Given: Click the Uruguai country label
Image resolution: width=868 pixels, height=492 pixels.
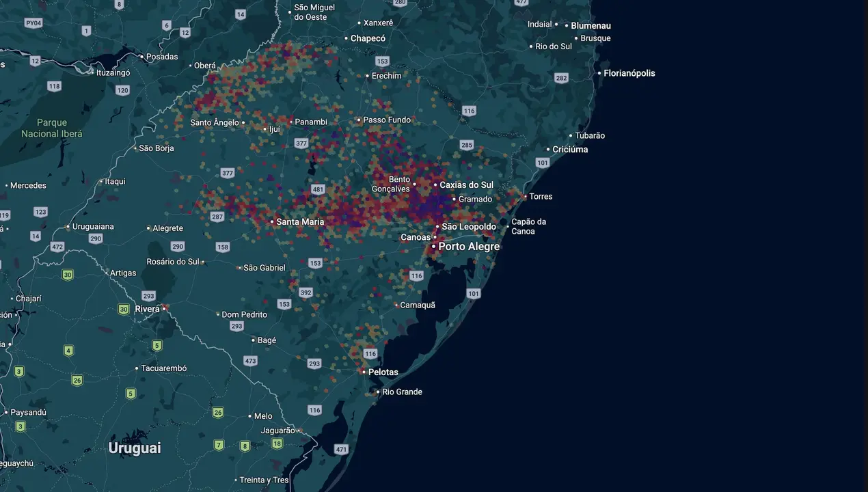Looking at the screenshot, I should tap(135, 448).
